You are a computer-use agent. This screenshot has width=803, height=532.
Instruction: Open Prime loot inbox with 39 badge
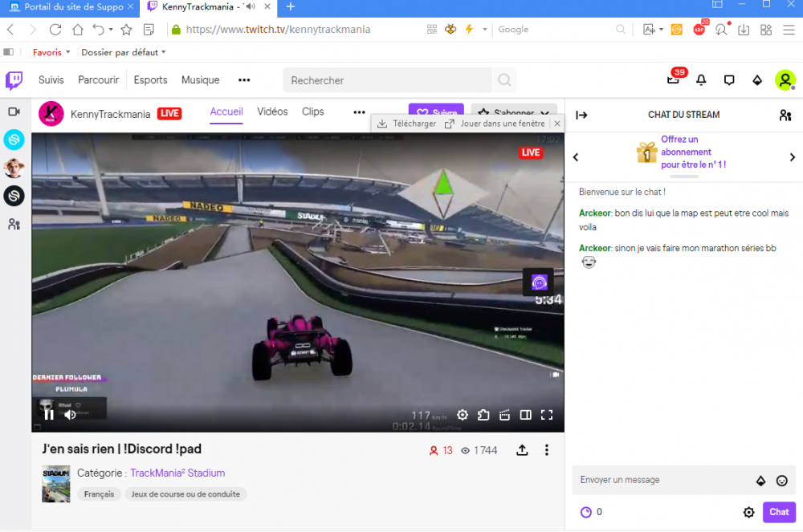pos(674,80)
